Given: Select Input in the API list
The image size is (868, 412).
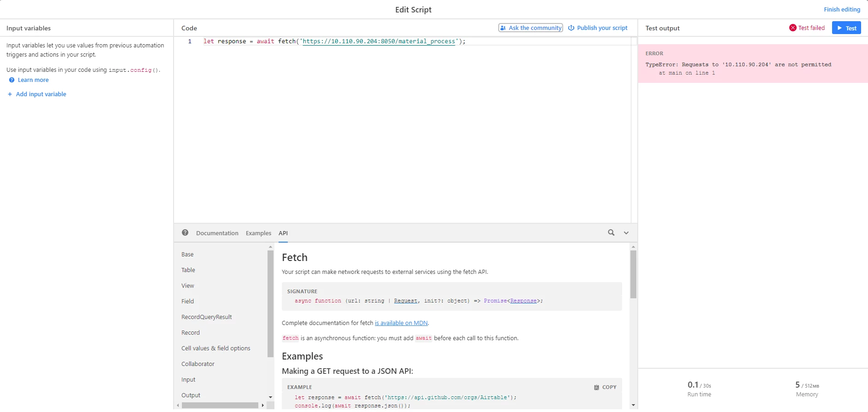Looking at the screenshot, I should pyautogui.click(x=188, y=380).
